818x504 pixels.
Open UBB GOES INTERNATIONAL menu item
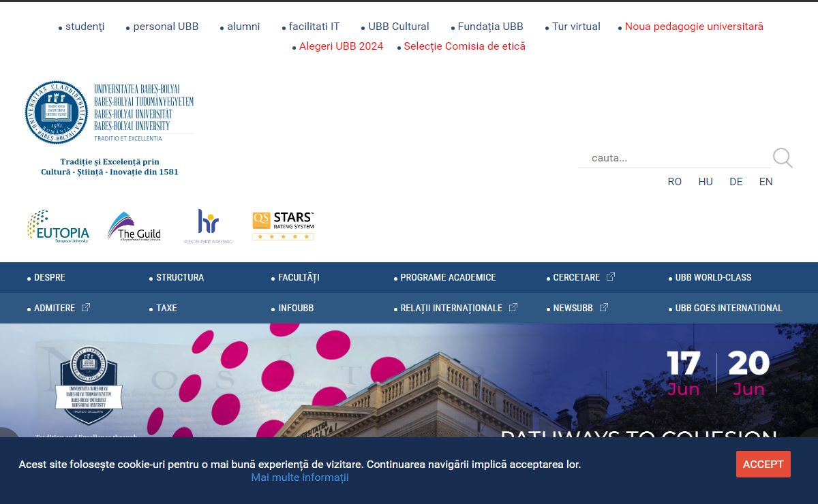729,309
